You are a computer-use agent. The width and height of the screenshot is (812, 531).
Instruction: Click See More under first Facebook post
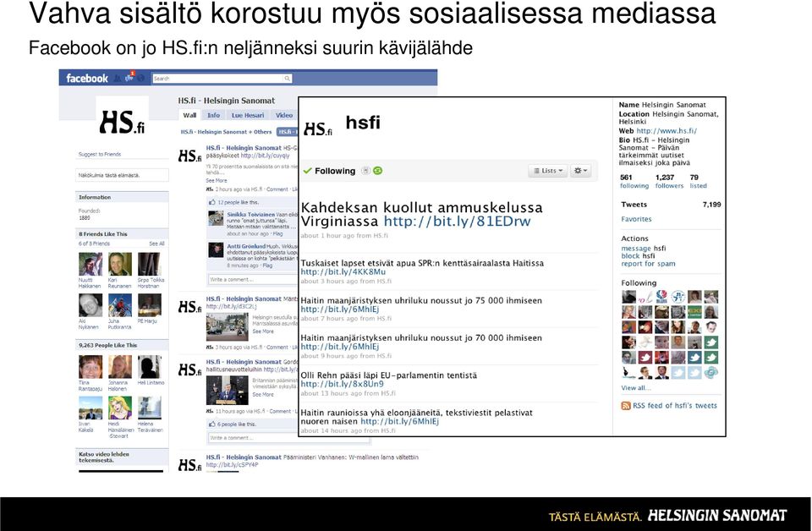216,181
